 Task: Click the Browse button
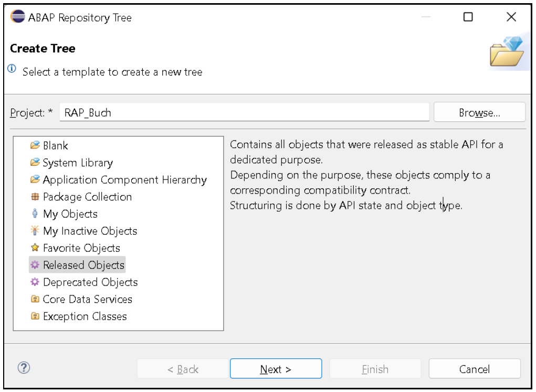479,112
